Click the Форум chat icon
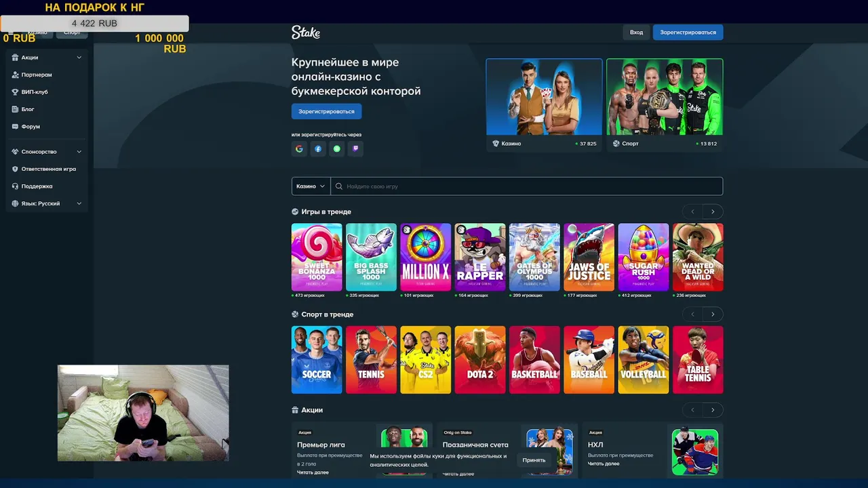 tap(15, 127)
